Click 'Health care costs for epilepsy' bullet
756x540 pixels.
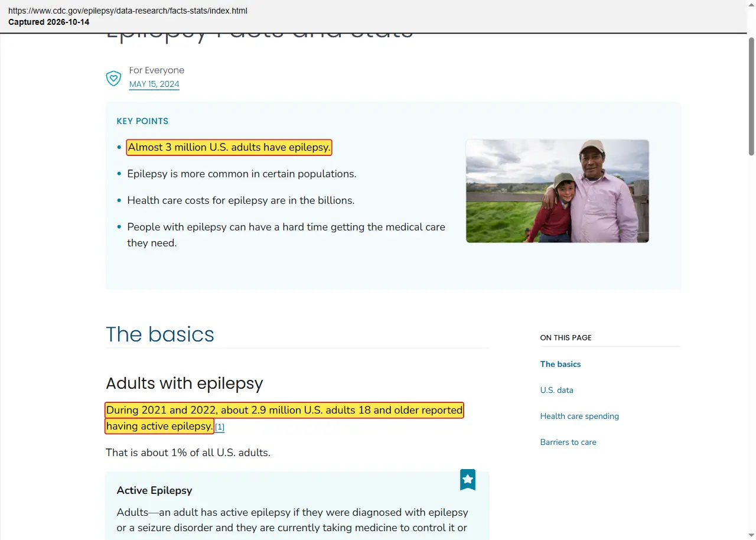coord(241,200)
